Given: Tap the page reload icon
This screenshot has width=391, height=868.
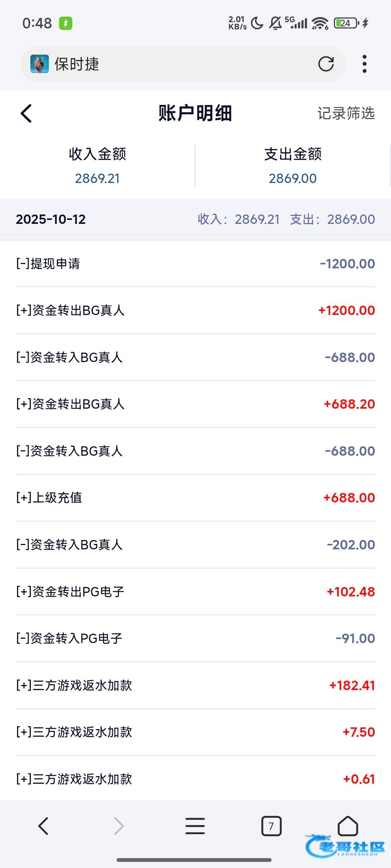Looking at the screenshot, I should [326, 64].
